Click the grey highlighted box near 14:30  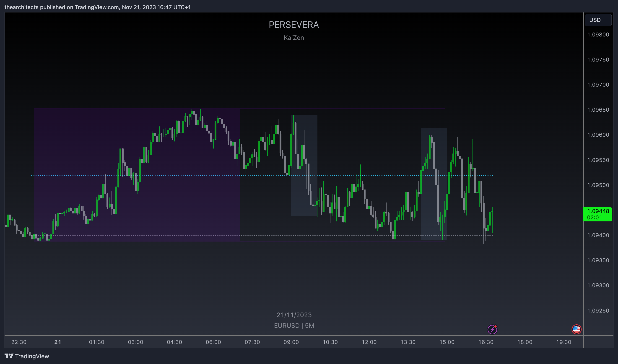pyautogui.click(x=434, y=184)
